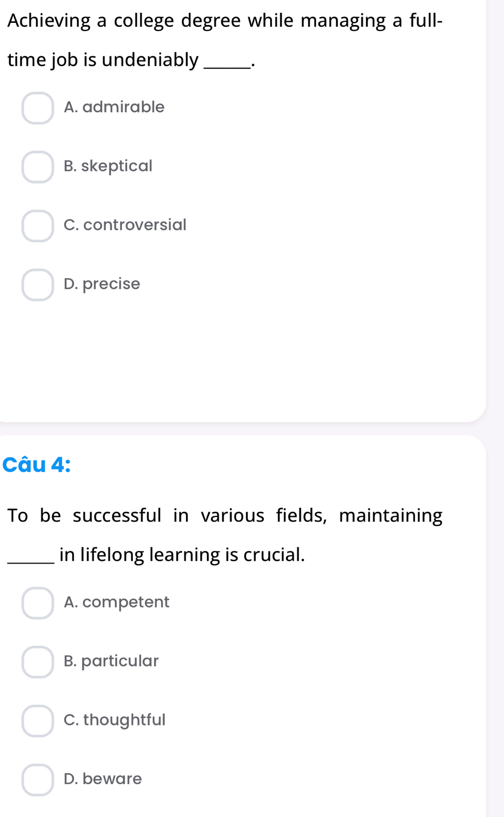Check the radio button beside 'thoughtful'
This screenshot has height=817, width=504.
pos(38,721)
